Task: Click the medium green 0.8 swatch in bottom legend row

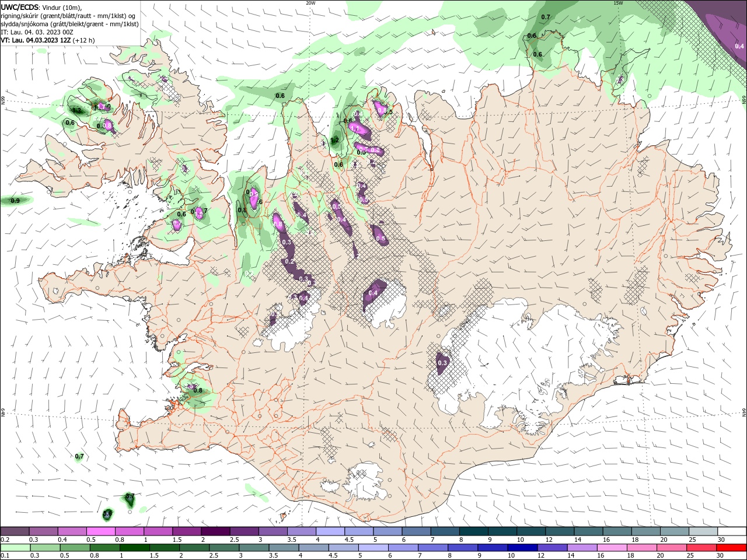Action: click(x=104, y=547)
